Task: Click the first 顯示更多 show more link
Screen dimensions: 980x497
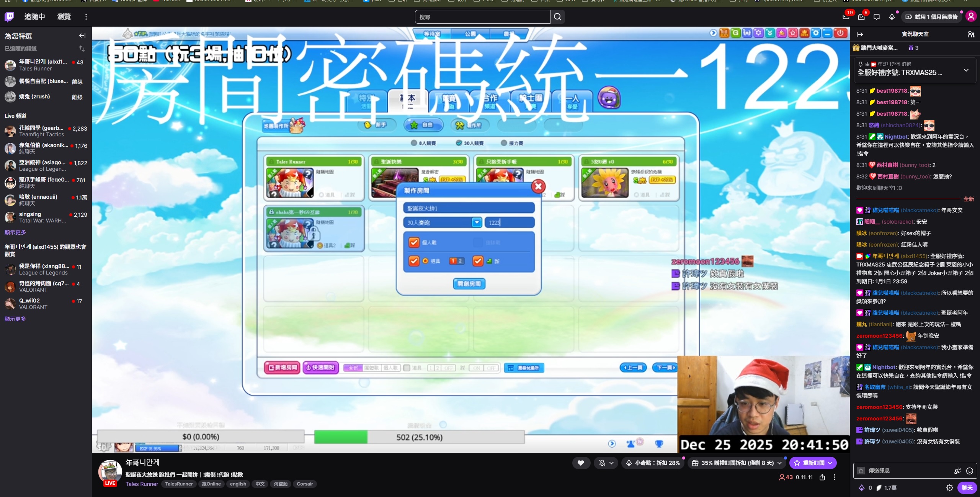Action: pos(15,232)
